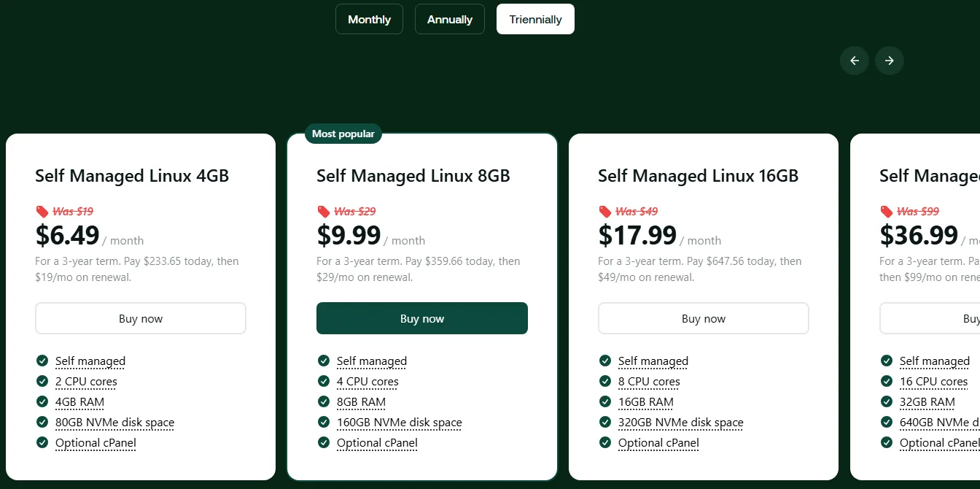980x489 pixels.
Task: Click the 16 CPU cores feature
Action: click(934, 382)
